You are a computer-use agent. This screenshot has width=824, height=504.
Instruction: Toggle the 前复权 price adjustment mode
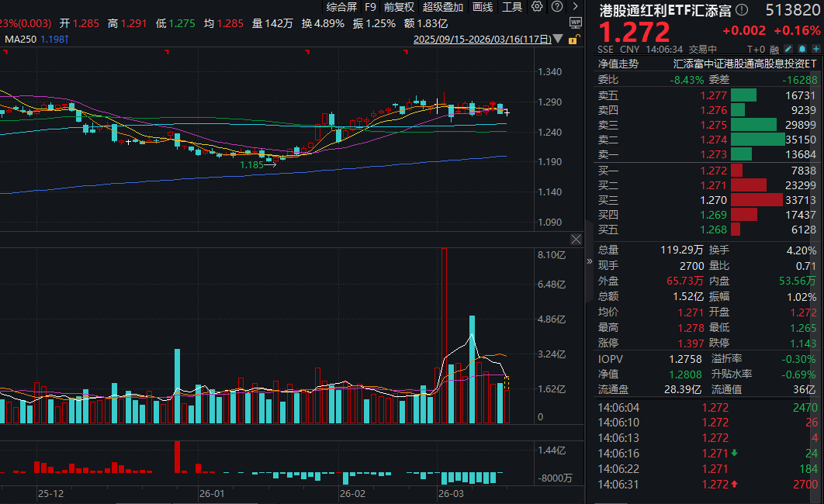398,7
